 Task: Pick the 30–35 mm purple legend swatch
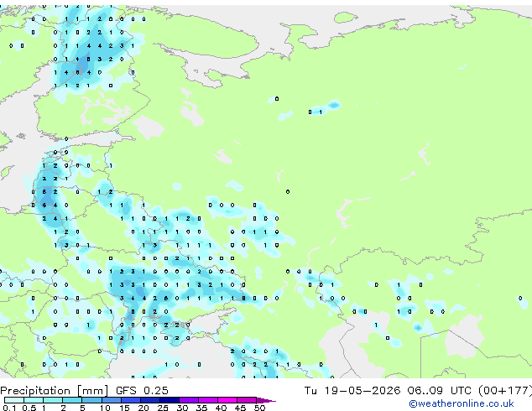tap(189, 400)
